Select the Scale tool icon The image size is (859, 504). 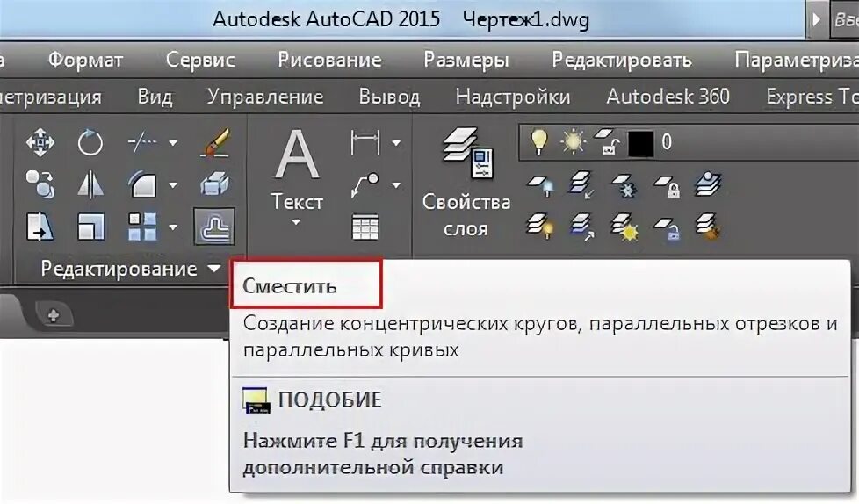(90, 227)
